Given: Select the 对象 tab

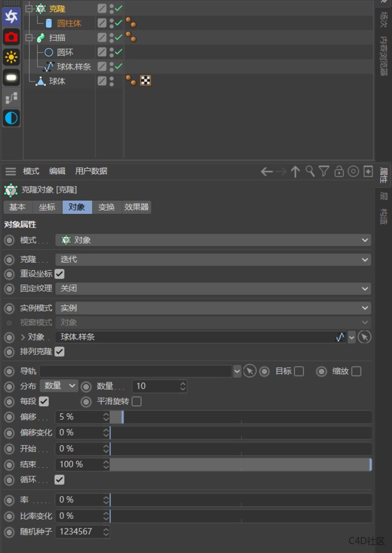Looking at the screenshot, I should coord(77,207).
